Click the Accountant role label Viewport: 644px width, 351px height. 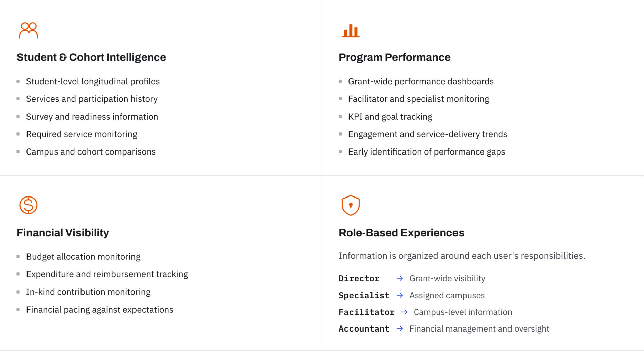coord(364,328)
